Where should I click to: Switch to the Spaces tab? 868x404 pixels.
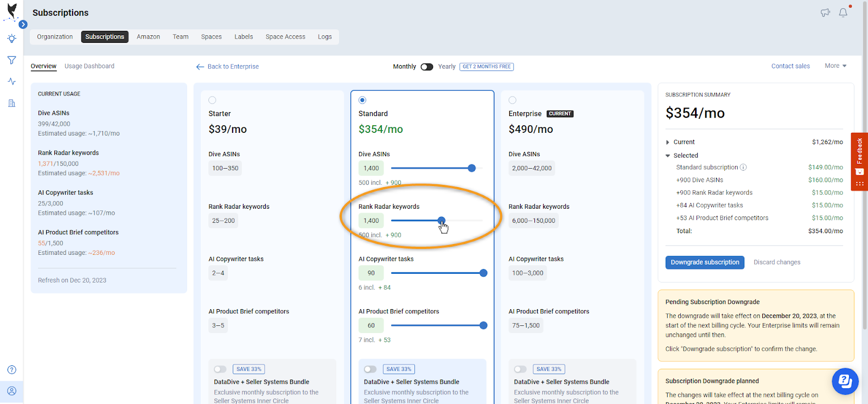(212, 37)
